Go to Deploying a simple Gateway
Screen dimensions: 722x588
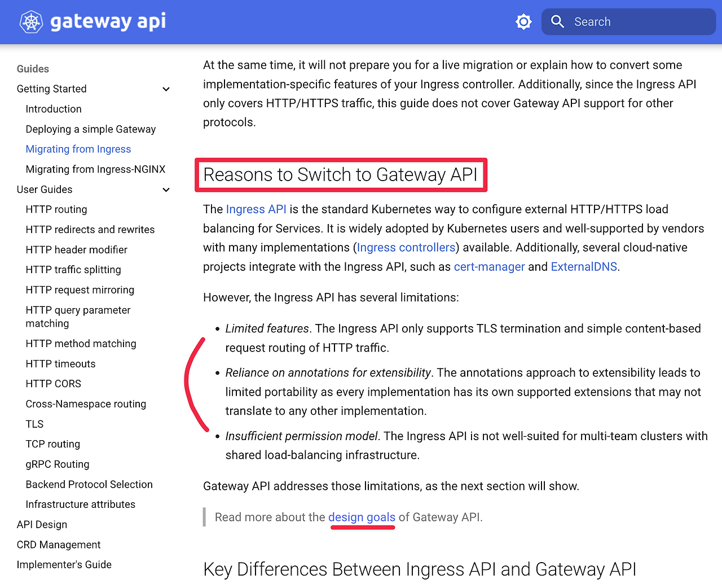tap(91, 129)
